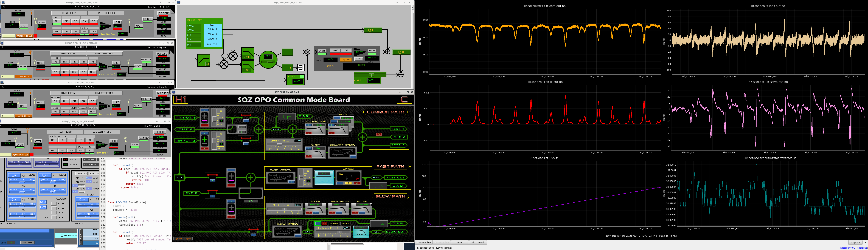Open the ZM1 mirror screen
Viewport: 868px width, 250px height.
point(14,175)
